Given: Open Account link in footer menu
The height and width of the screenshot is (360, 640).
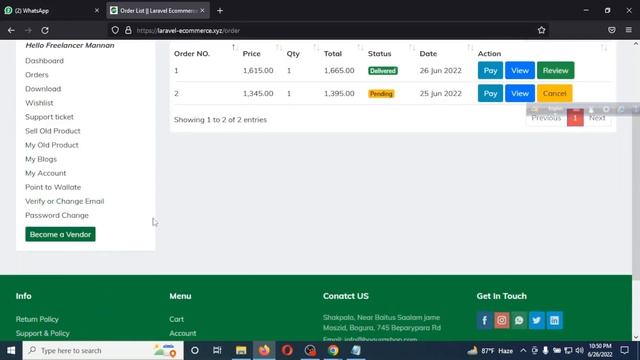Looking at the screenshot, I should 182,333.
